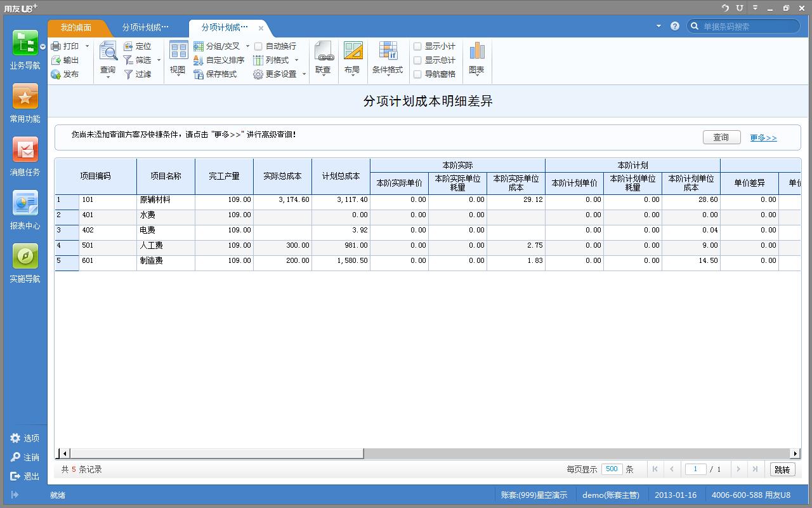Go to next page arrow

coord(738,469)
